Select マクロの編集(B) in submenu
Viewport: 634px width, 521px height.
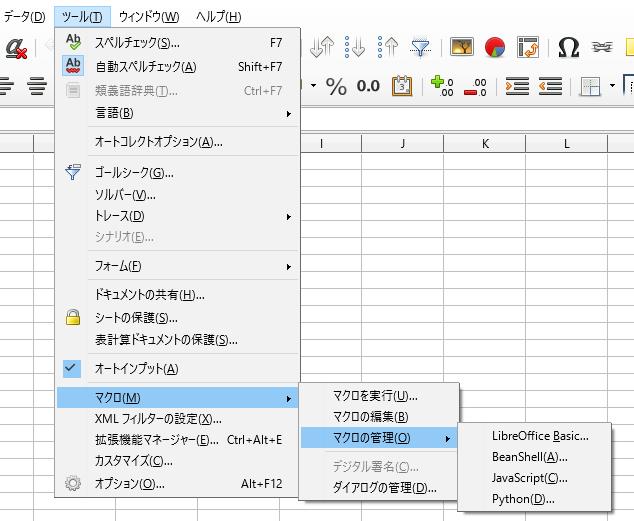click(x=379, y=417)
